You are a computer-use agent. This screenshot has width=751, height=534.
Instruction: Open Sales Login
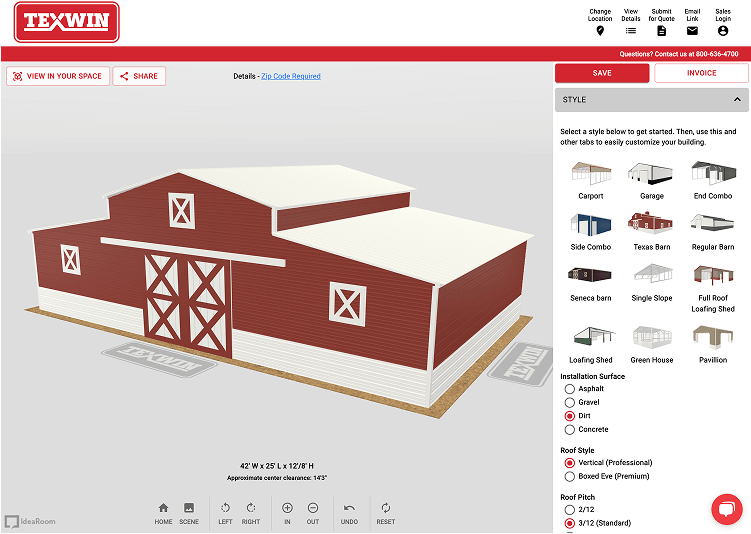723,31
